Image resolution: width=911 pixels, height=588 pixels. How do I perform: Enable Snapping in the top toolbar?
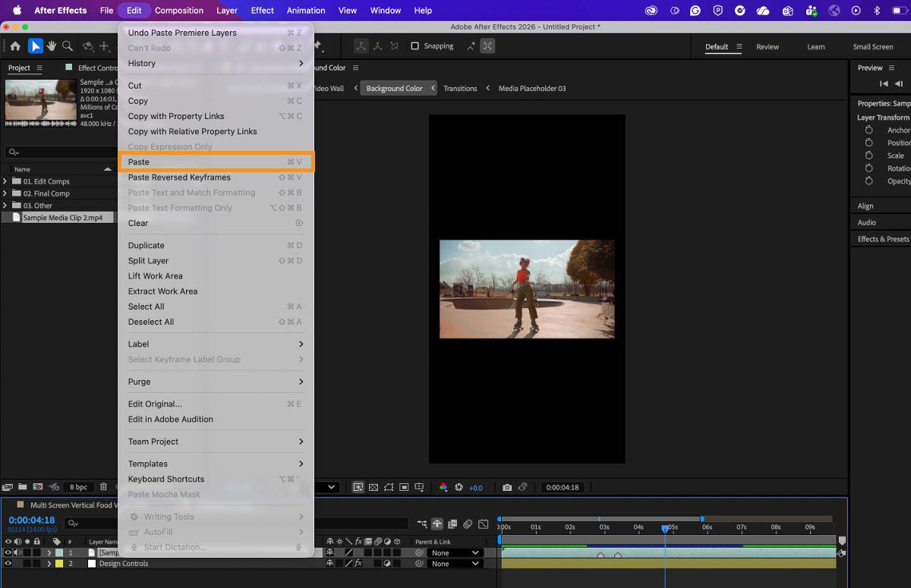(x=415, y=46)
